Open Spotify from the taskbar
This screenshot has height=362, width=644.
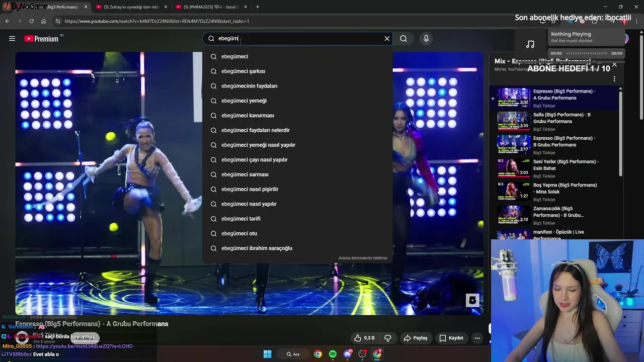[333, 354]
